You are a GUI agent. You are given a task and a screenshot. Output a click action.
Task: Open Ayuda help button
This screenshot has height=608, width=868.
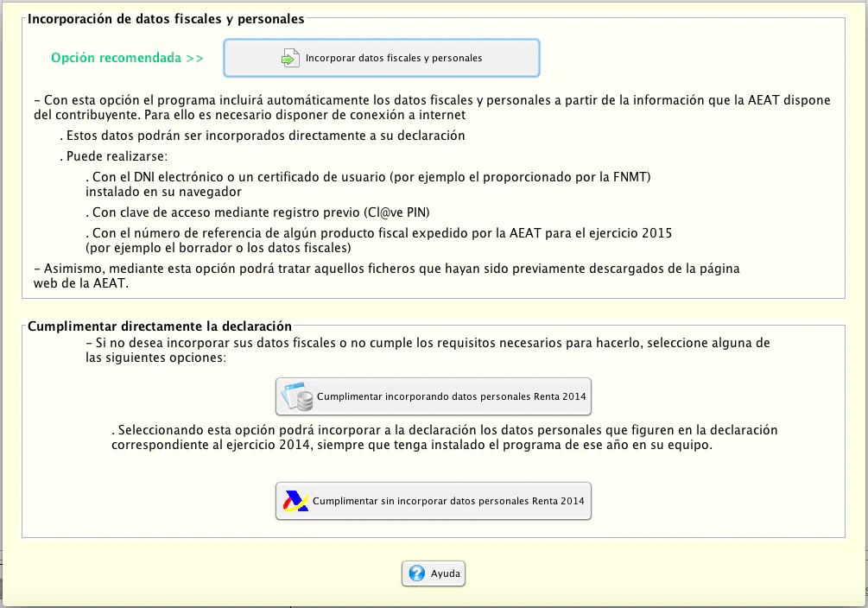[434, 573]
